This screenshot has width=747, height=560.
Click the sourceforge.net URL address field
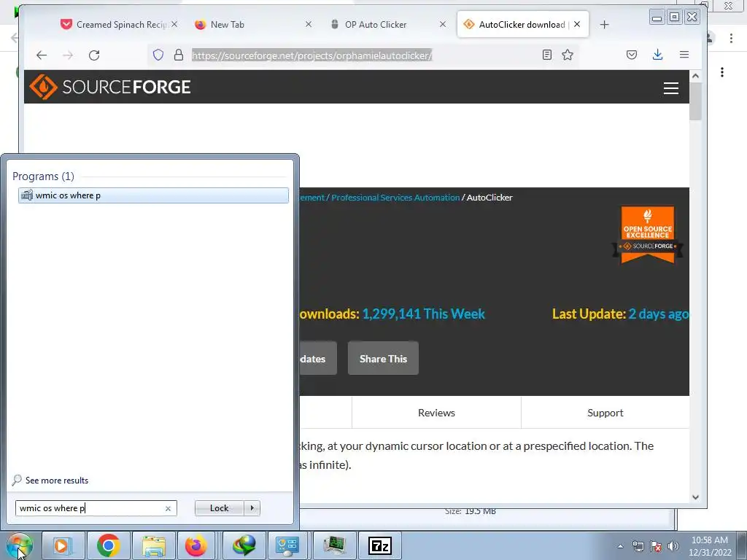[312, 55]
